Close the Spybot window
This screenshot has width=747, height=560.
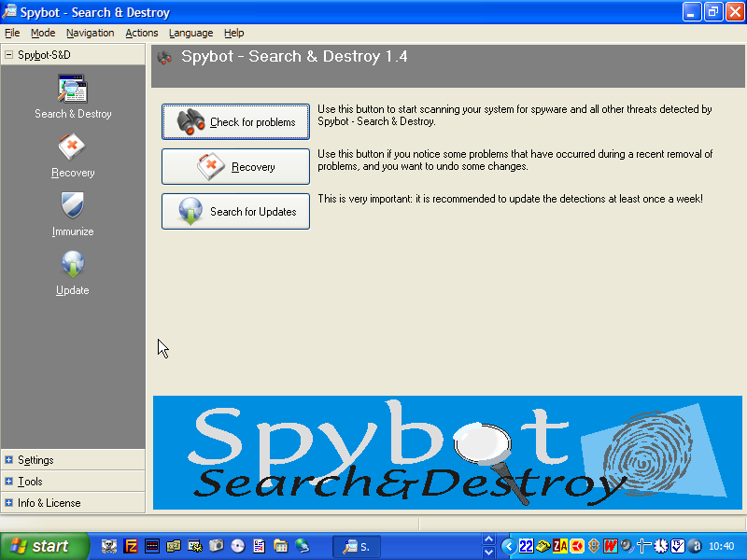(x=735, y=12)
